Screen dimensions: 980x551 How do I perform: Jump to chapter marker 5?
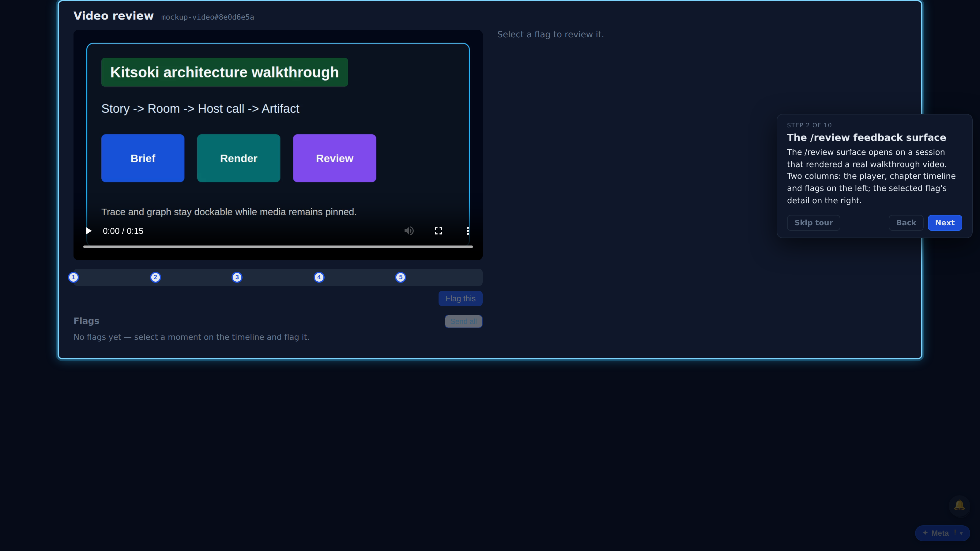[401, 277]
